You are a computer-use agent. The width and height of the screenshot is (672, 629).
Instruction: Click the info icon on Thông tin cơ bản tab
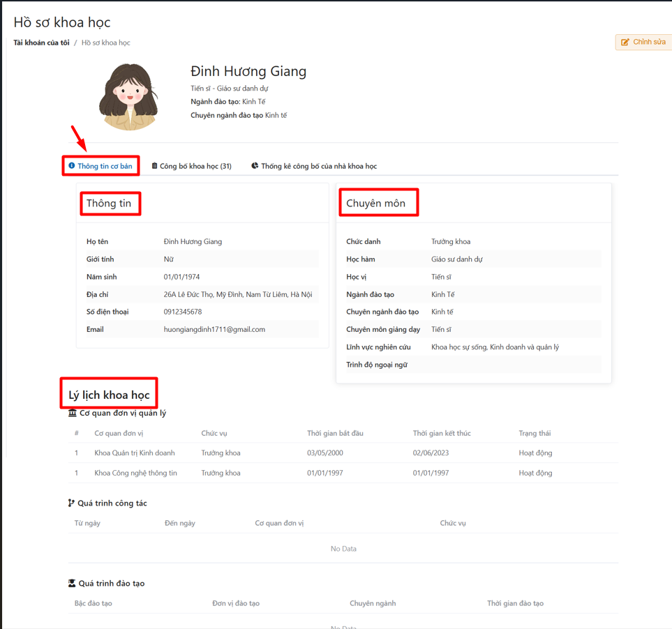click(x=73, y=165)
